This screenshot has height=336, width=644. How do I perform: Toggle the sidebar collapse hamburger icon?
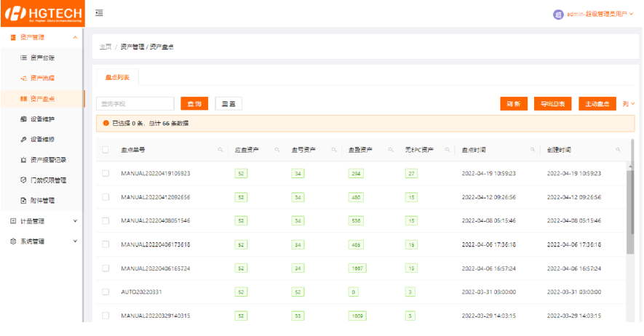pyautogui.click(x=99, y=13)
